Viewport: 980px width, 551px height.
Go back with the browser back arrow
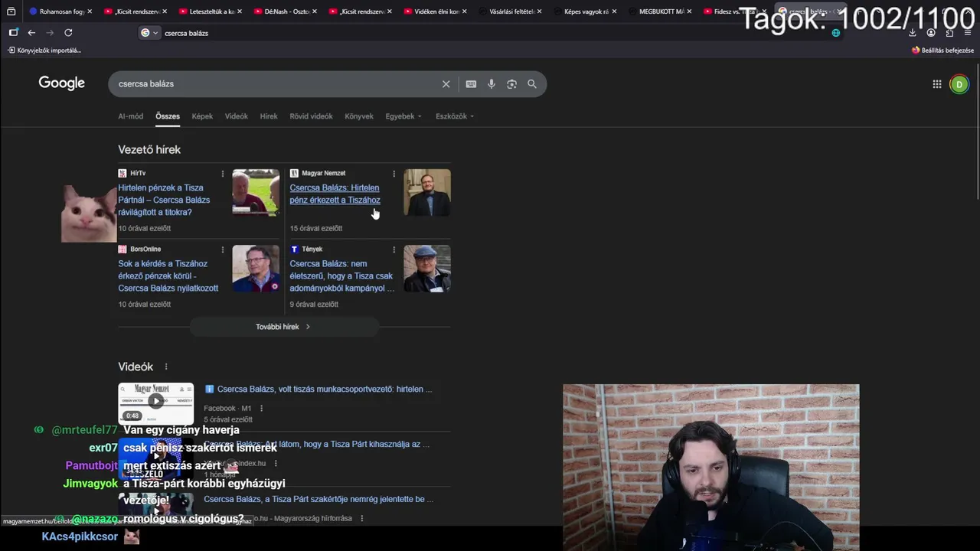click(31, 33)
